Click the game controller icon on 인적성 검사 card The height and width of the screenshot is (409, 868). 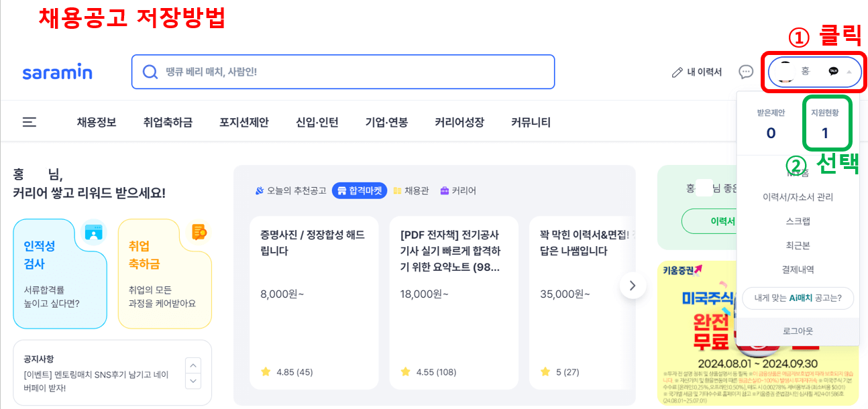pos(93,231)
